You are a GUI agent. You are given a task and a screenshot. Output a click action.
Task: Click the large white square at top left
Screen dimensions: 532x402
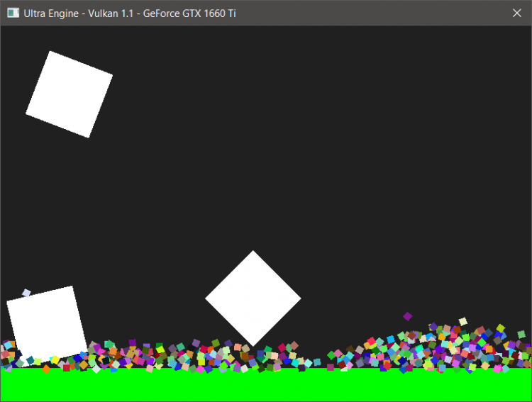pos(70,94)
